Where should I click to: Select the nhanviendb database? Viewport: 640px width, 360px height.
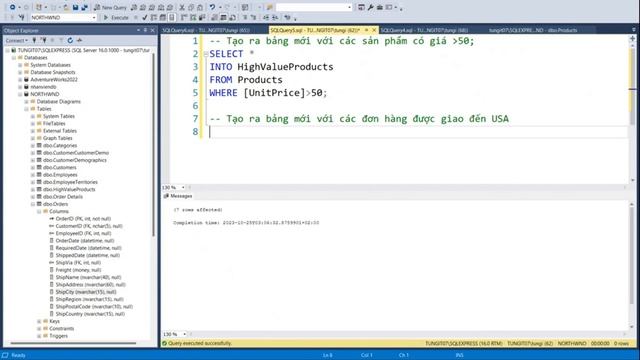coord(43,87)
